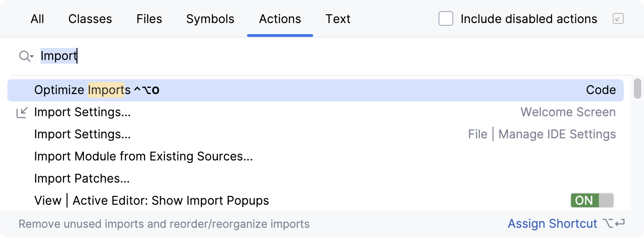Click the Import Settings arrow icon
The width and height of the screenshot is (644, 237).
[22, 112]
